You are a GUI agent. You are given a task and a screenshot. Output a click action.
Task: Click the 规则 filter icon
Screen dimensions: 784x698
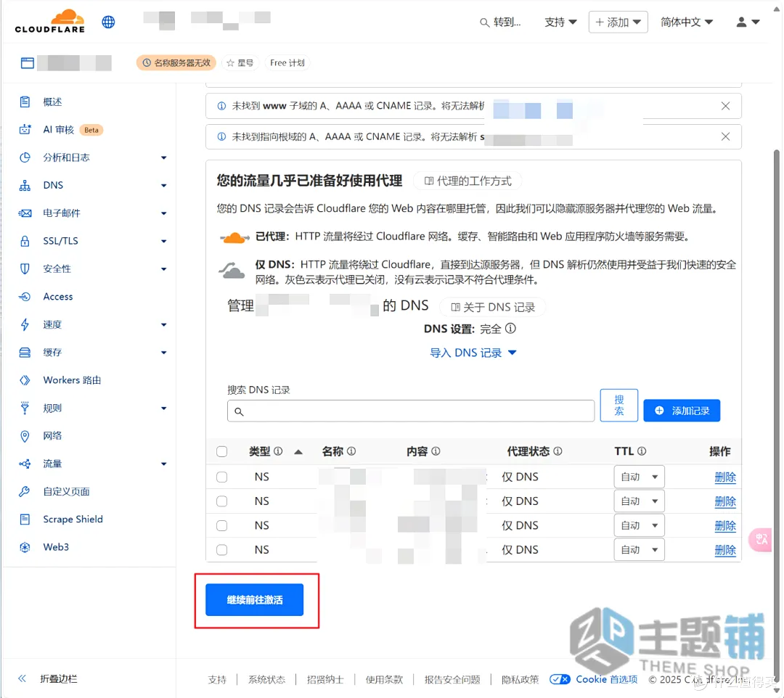tap(25, 408)
